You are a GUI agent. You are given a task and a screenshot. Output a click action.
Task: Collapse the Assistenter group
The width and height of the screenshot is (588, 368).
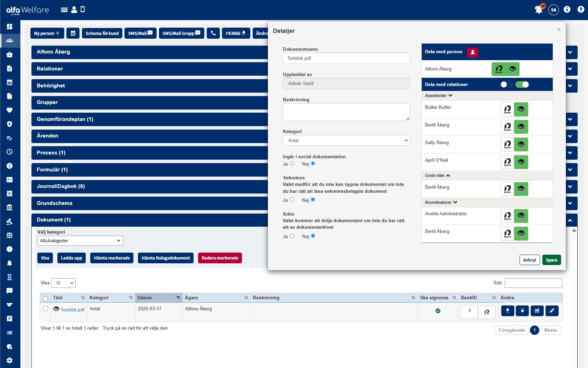439,96
